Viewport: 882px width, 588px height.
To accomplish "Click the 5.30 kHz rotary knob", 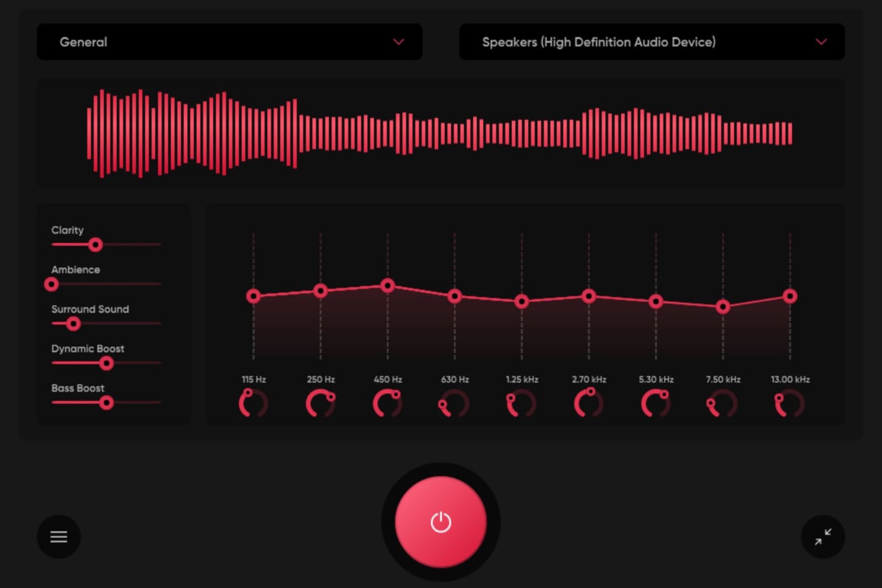I will [656, 404].
